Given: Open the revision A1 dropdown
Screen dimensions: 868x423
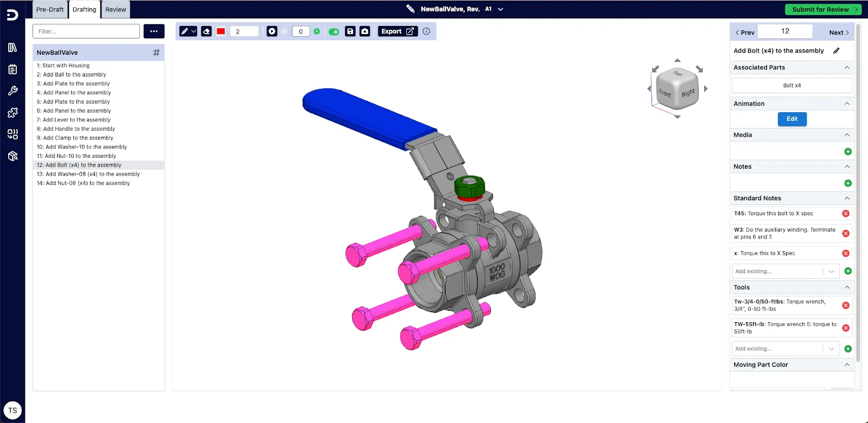Looking at the screenshot, I should point(500,9).
